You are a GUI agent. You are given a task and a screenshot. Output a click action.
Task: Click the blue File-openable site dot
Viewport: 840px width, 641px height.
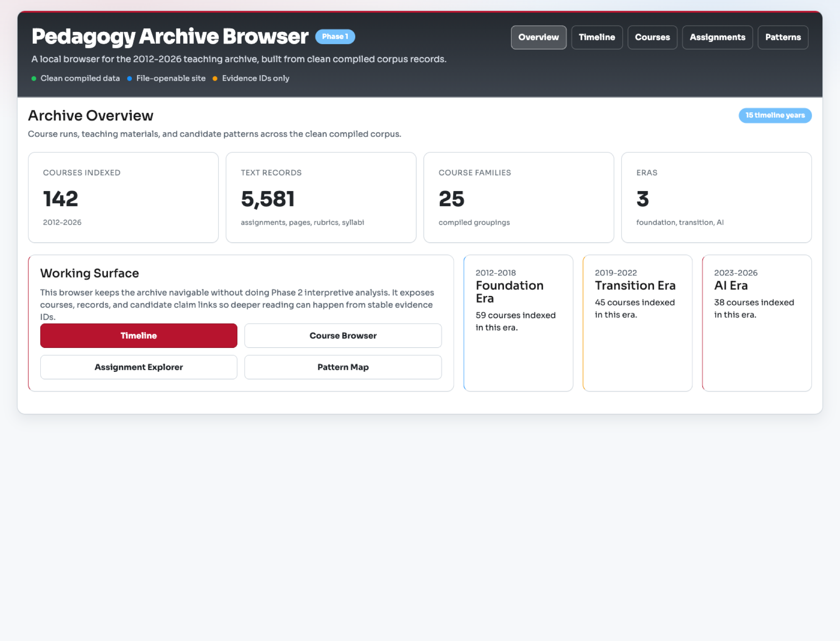[129, 78]
